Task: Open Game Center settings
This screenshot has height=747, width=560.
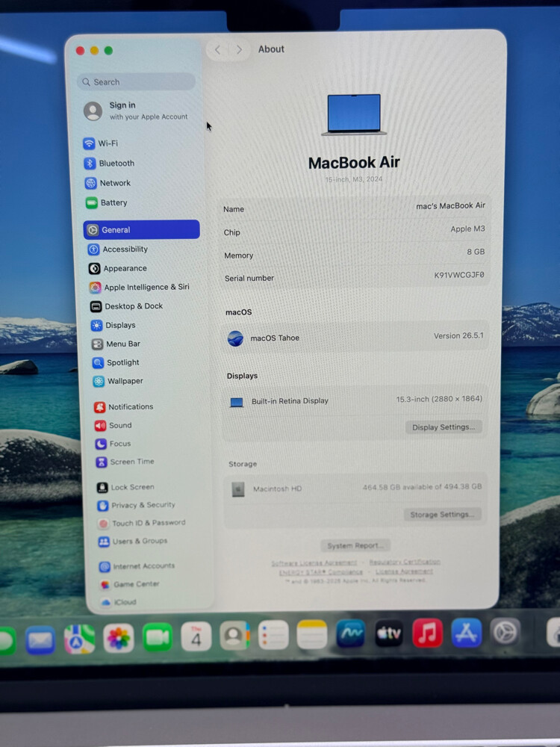Action: point(129,584)
